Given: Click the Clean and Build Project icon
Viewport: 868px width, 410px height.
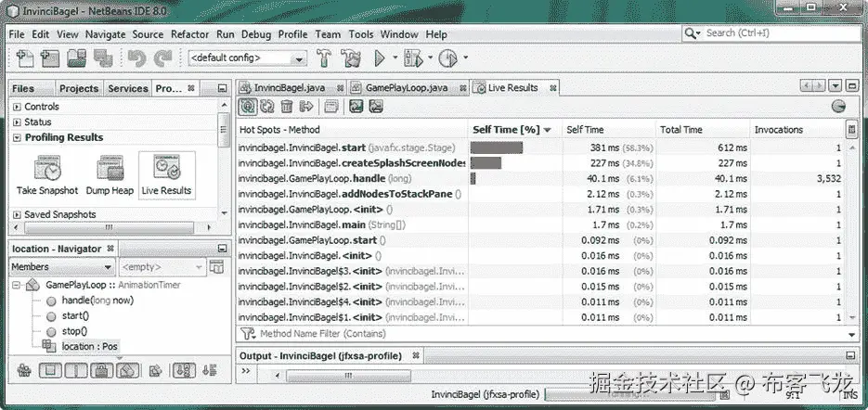Looking at the screenshot, I should pyautogui.click(x=350, y=58).
